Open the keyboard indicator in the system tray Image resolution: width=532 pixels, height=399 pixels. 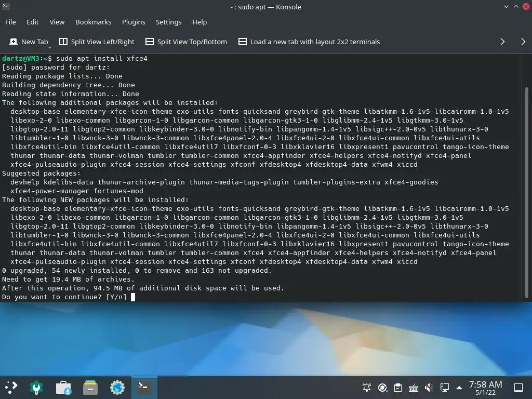pyautogui.click(x=413, y=388)
